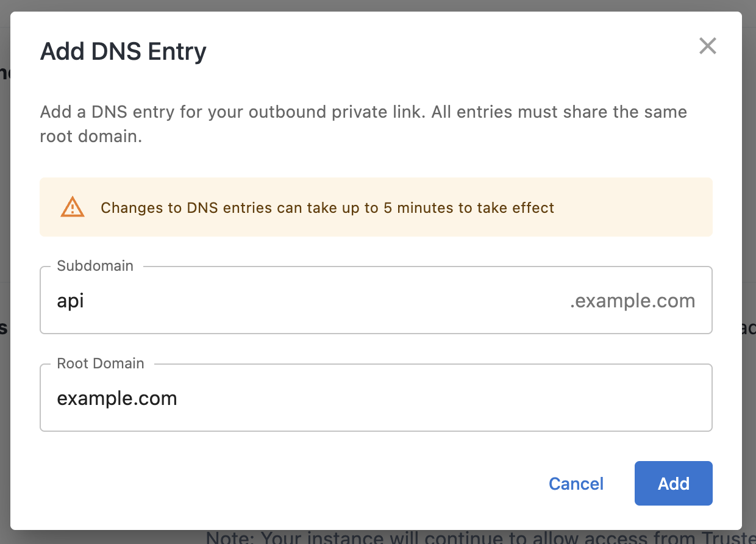Click the warning message about 5 minutes
The width and height of the screenshot is (756, 544).
[327, 208]
